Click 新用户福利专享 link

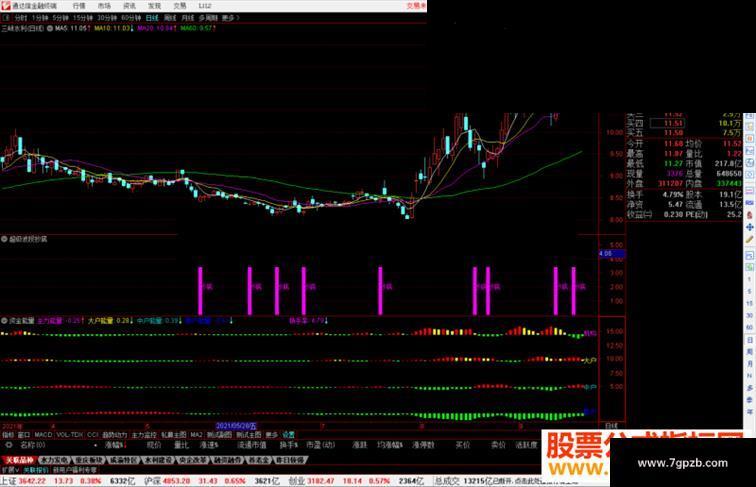(x=75, y=470)
